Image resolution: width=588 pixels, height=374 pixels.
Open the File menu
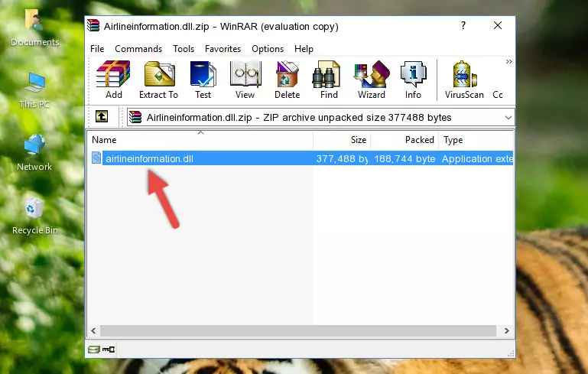[97, 49]
